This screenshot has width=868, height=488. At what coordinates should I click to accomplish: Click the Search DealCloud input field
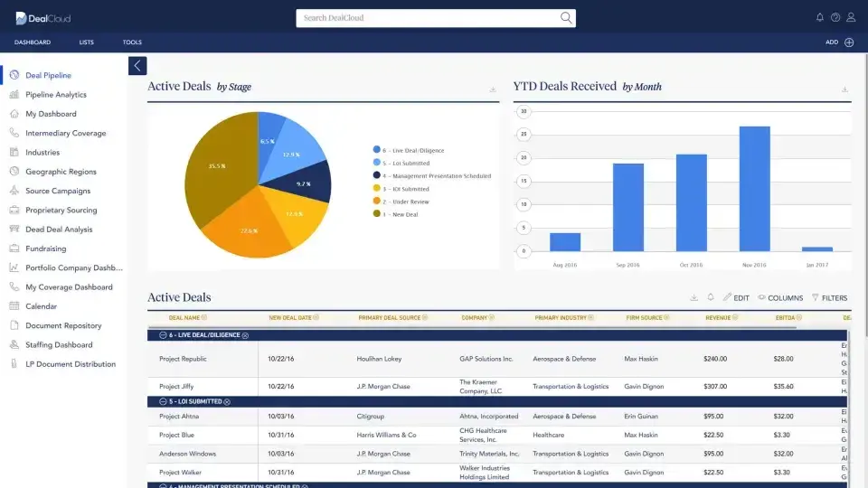tap(425, 18)
